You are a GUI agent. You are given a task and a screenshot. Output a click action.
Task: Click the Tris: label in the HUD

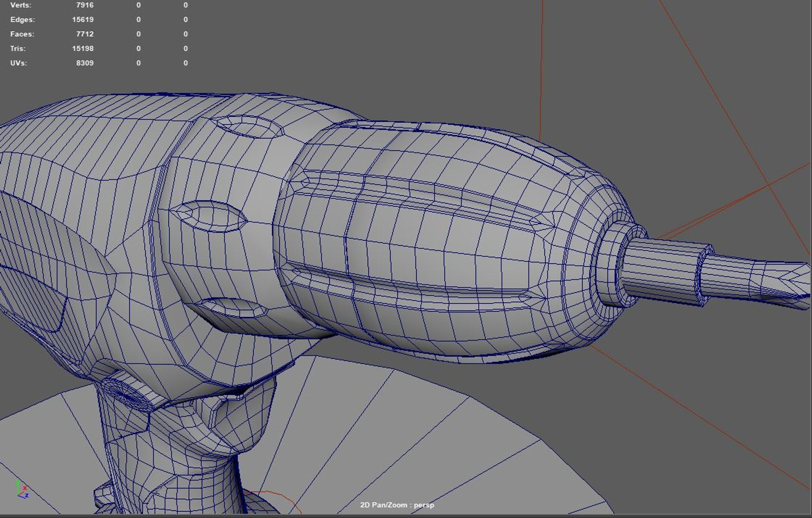tap(18, 48)
